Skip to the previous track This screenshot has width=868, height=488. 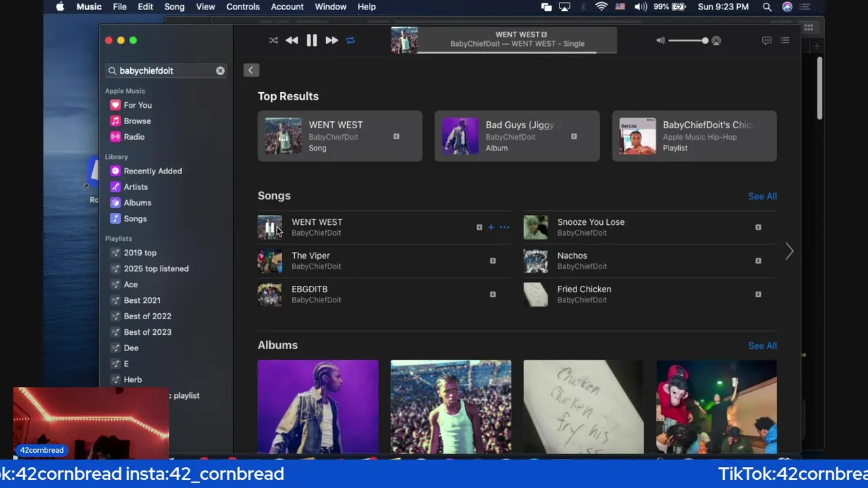pos(292,41)
